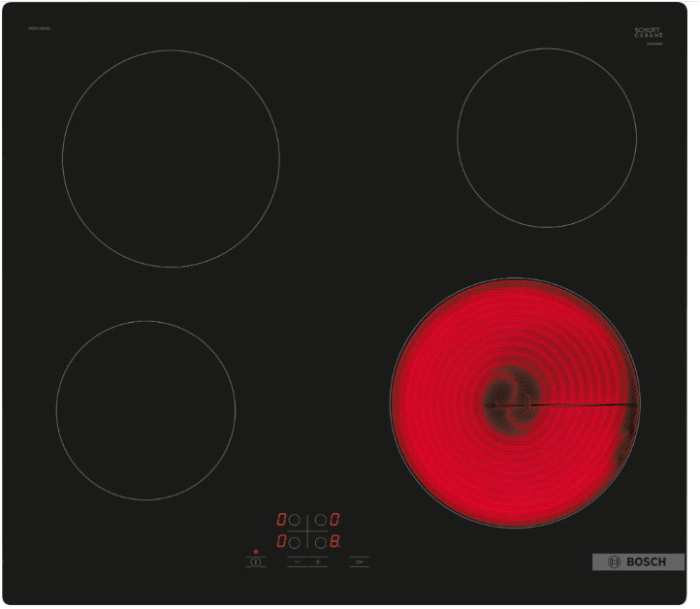Touch the front-left heat level digit
Viewport: 700px width, 609px height.
[x=281, y=542]
